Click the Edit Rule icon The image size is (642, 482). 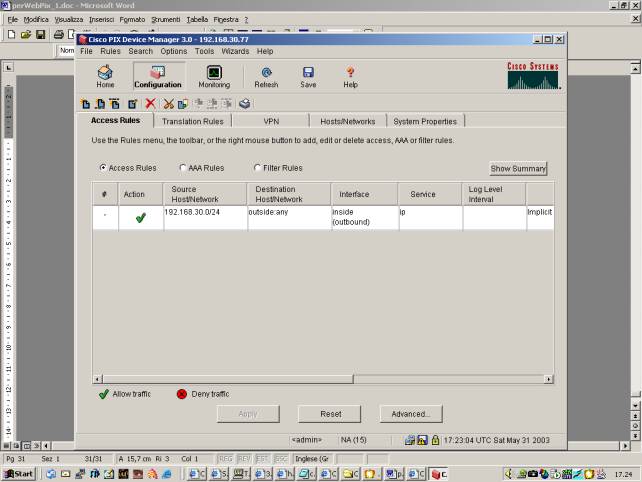[x=132, y=104]
